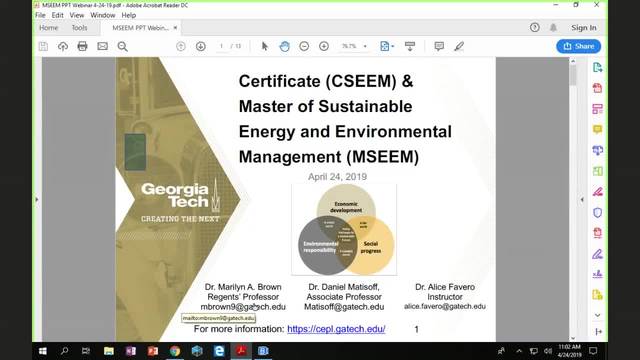
Task: Click the page number input field
Action: [221, 46]
